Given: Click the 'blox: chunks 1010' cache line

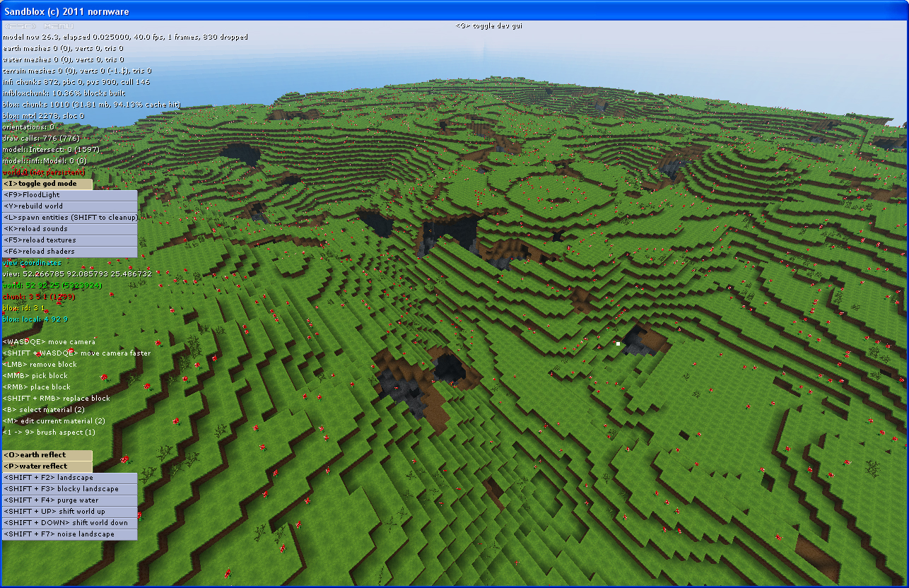Looking at the screenshot, I should [x=91, y=105].
